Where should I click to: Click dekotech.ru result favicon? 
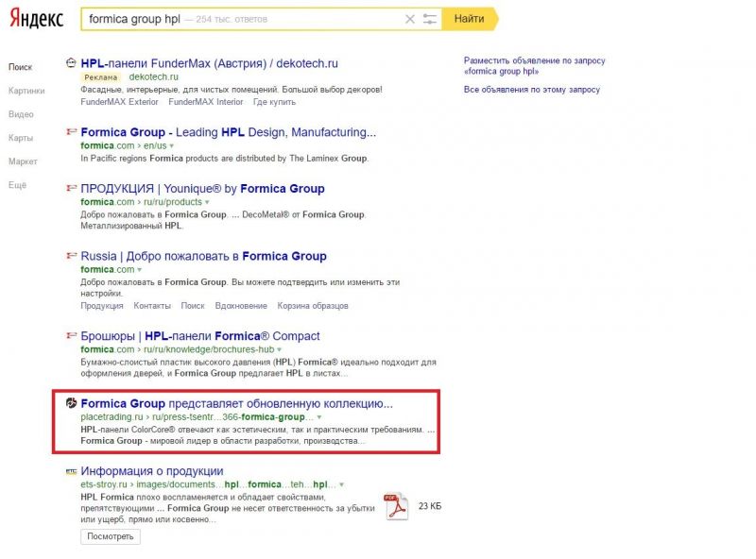71,63
